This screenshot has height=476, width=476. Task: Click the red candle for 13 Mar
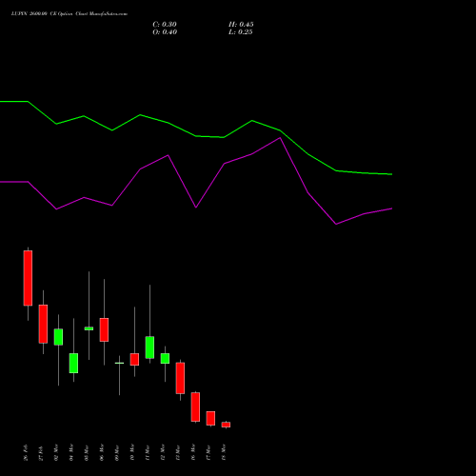click(x=180, y=378)
